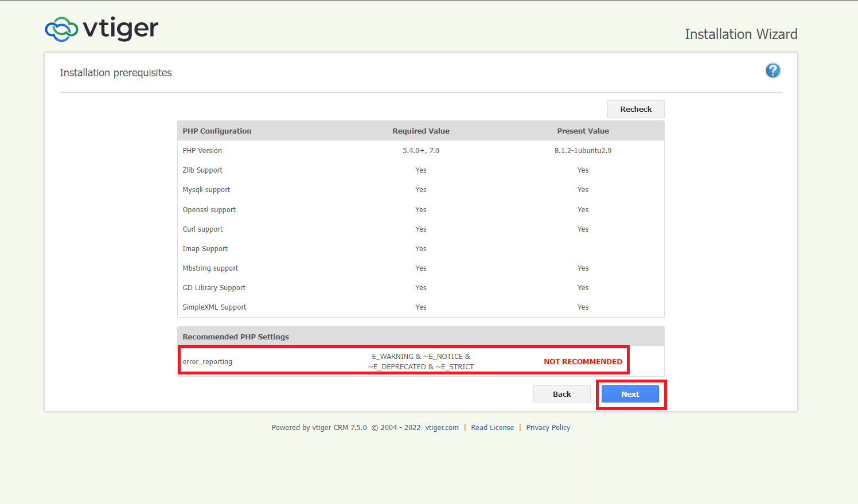Click the E_WARNING & ~E_NOTICE required value
858x504 pixels.
pyautogui.click(x=421, y=362)
